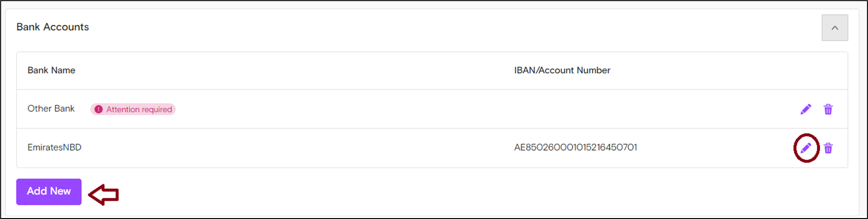Click the Bank Accounts section title
Viewport: 868px width, 219px height.
53,27
